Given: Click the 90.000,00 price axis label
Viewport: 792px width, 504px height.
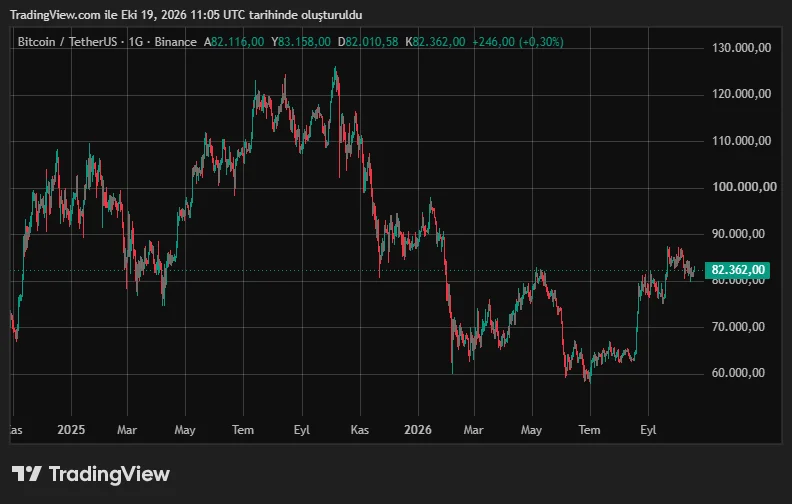Looking at the screenshot, I should [x=738, y=234].
